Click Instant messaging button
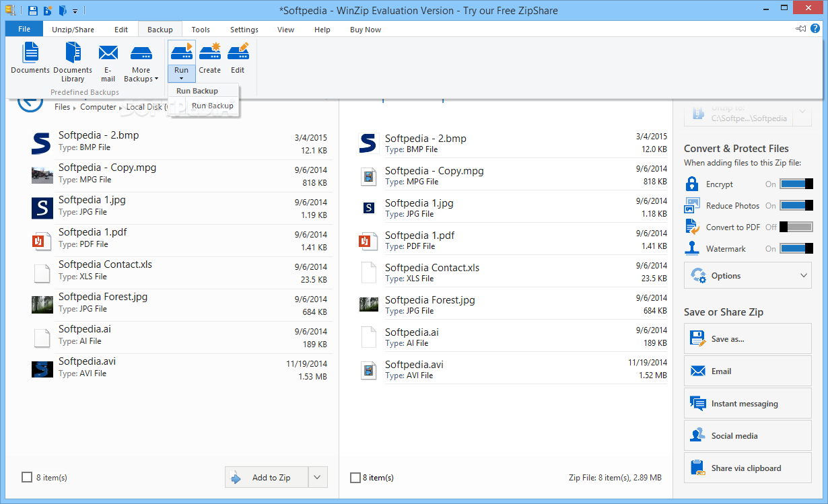Screen dimensions: 828x504 pos(748,403)
